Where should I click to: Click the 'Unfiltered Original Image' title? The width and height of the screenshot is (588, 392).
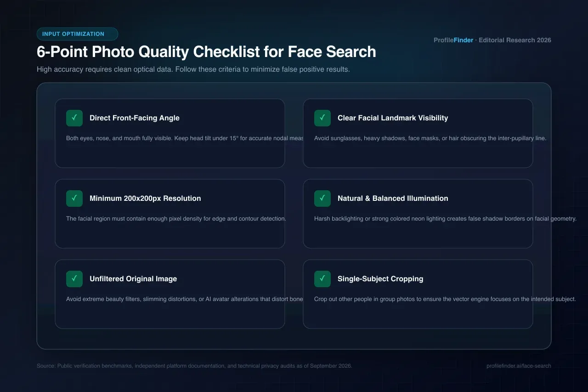pos(133,279)
